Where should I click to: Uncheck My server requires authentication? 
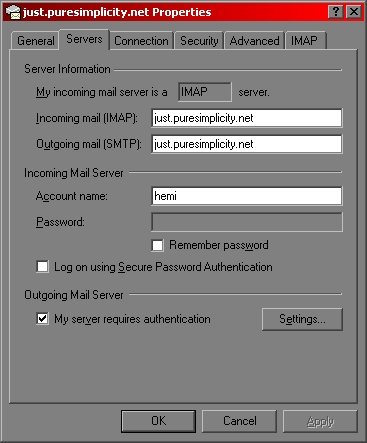pos(42,319)
